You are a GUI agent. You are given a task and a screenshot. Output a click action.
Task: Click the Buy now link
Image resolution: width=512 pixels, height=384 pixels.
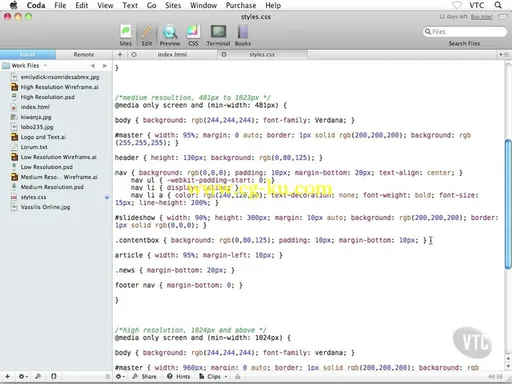pyautogui.click(x=481, y=17)
